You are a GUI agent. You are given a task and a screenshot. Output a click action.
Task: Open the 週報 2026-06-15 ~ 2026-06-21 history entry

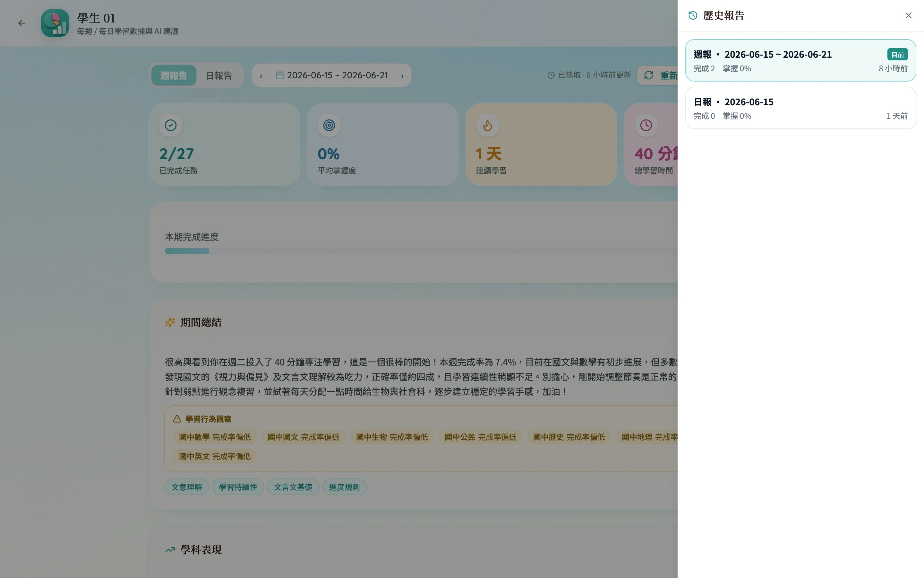800,60
